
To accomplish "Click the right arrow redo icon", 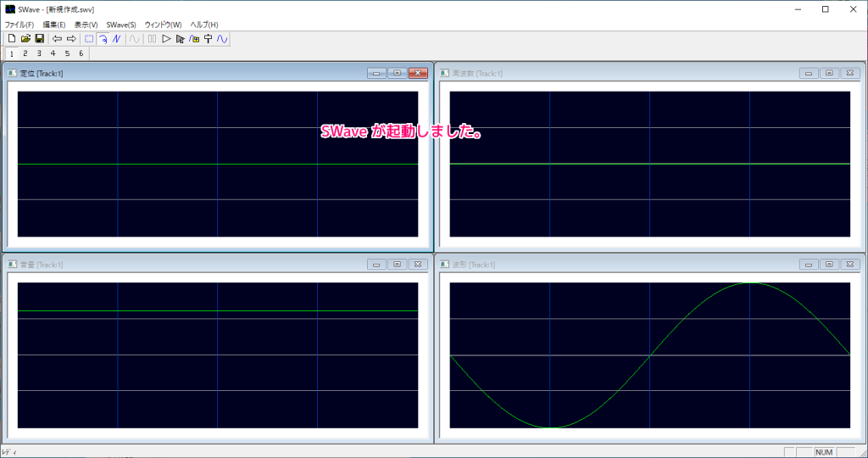I will [71, 39].
